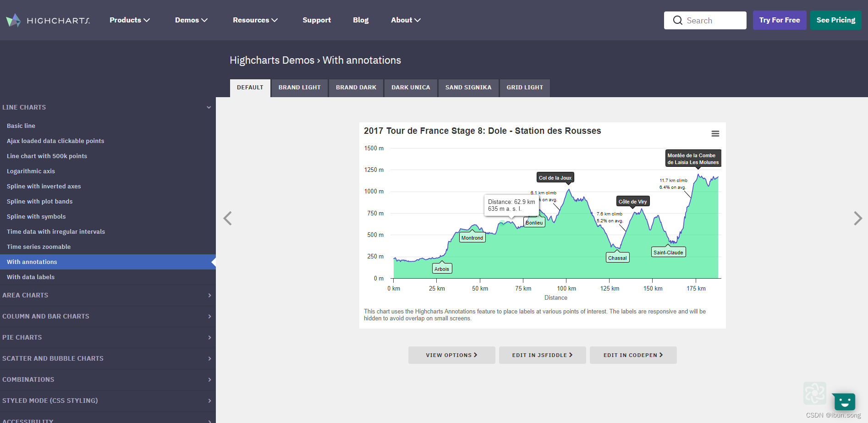Click the search magnifier icon
Image resolution: width=868 pixels, height=423 pixels.
coord(677,20)
